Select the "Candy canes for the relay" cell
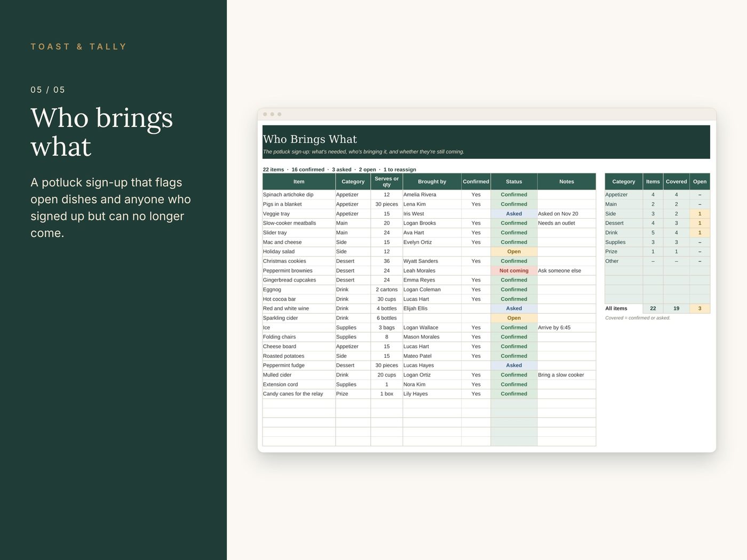The height and width of the screenshot is (560, 747). point(299,394)
